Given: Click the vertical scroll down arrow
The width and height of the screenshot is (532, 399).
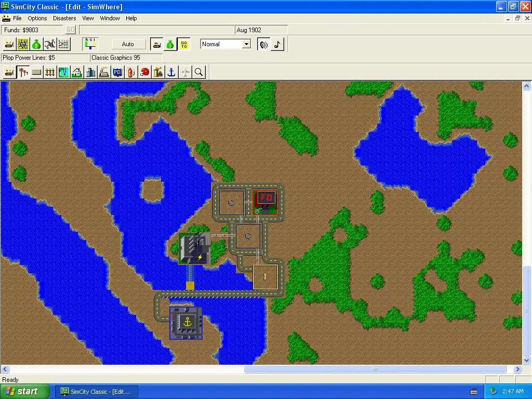Looking at the screenshot, I should tap(527, 361).
